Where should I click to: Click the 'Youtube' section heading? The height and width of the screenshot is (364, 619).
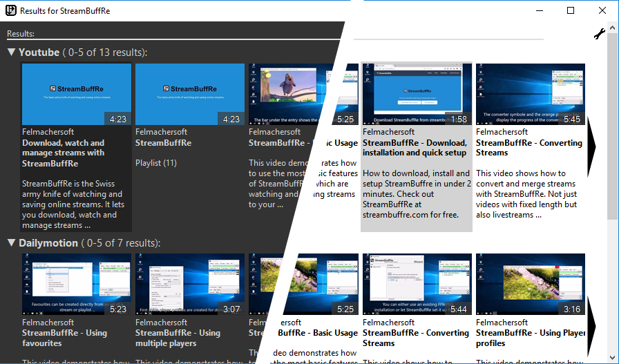click(x=39, y=52)
